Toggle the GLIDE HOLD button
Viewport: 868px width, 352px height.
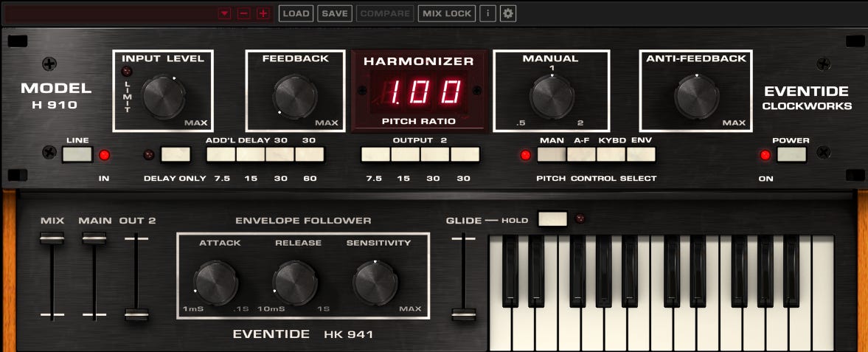(x=553, y=219)
